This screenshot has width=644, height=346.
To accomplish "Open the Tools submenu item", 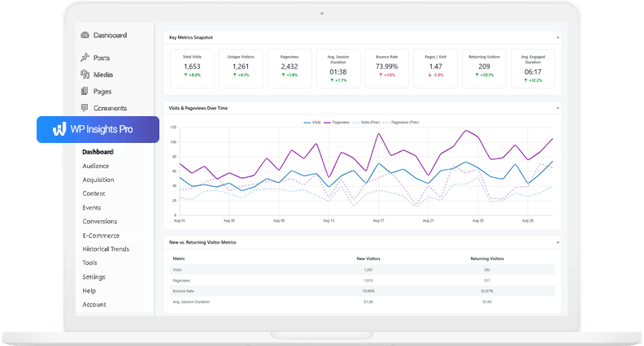I will [89, 262].
